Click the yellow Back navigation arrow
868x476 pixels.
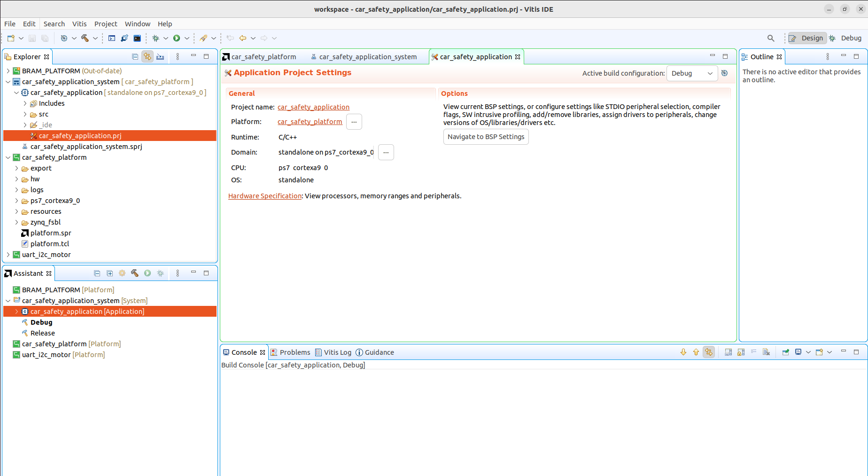[243, 38]
